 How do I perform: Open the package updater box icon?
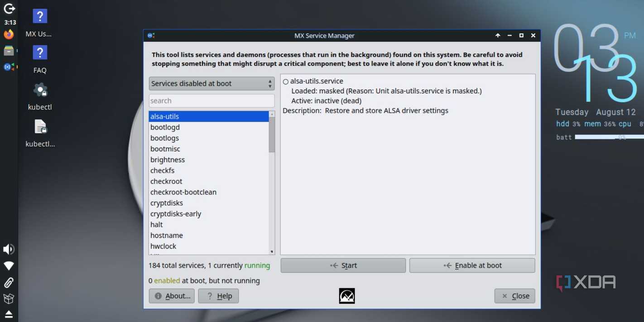[x=9, y=298]
